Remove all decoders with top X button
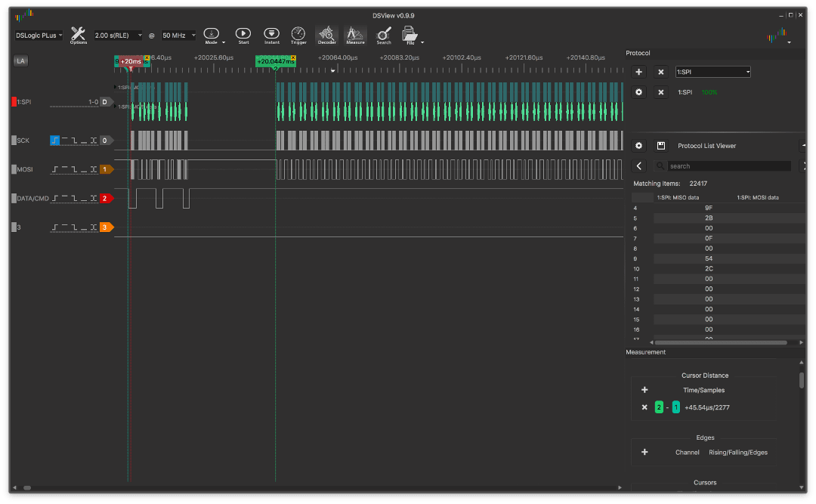Viewport: 816px width, 504px height. 661,72
